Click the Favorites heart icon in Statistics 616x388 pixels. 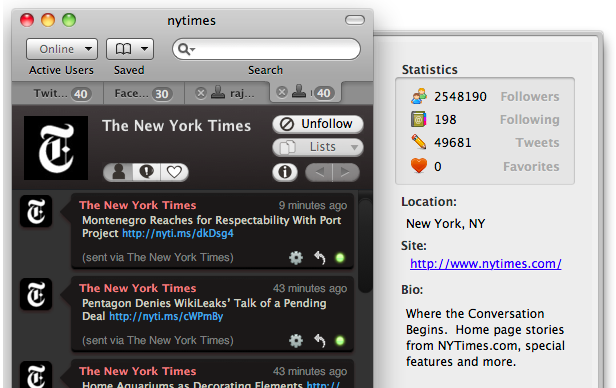click(419, 166)
